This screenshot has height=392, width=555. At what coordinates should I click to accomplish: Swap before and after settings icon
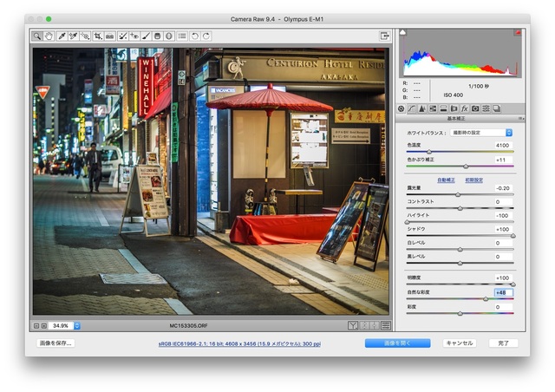[364, 325]
